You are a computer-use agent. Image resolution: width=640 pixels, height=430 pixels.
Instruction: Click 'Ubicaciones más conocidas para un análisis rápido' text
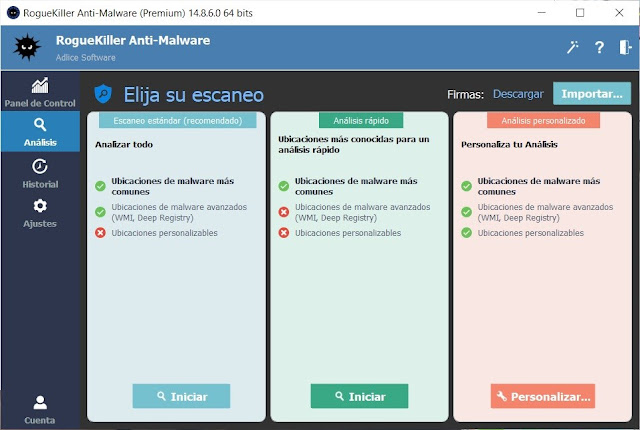click(x=354, y=144)
